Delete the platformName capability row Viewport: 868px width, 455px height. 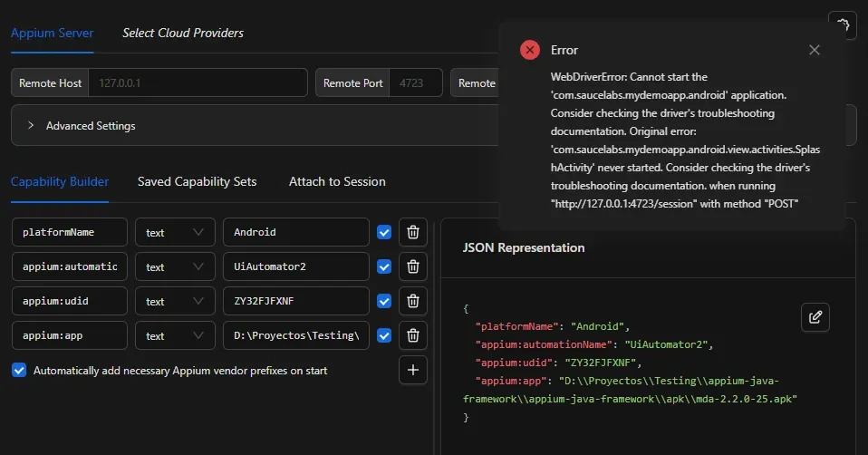pyautogui.click(x=413, y=232)
